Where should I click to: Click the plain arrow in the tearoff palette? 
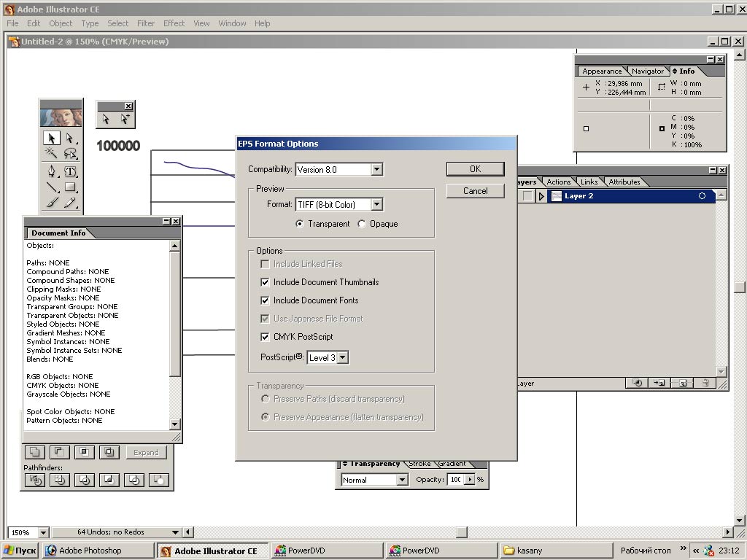pyautogui.click(x=107, y=119)
